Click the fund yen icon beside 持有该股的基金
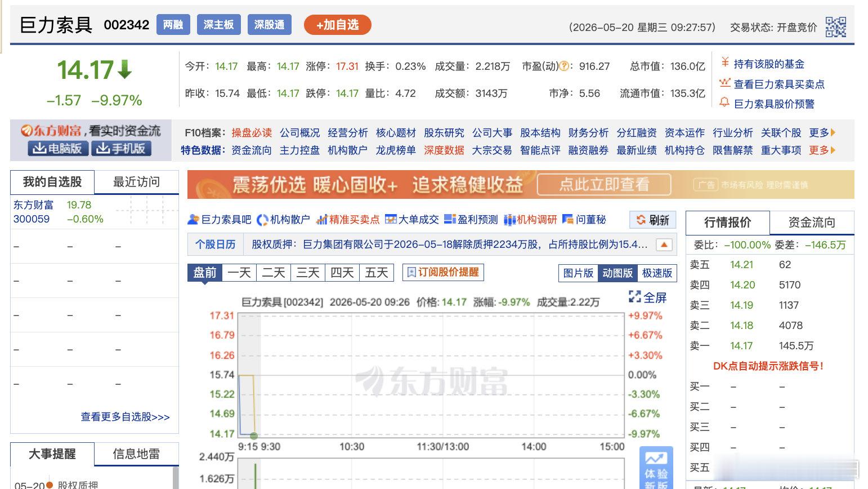The image size is (868, 489). pyautogui.click(x=725, y=63)
